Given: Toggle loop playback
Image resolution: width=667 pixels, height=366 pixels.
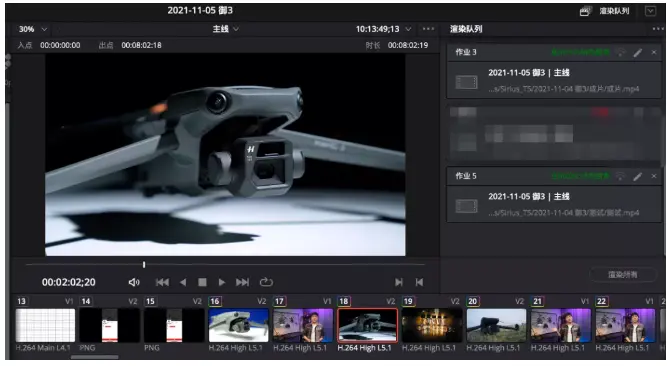Looking at the screenshot, I should click(266, 282).
